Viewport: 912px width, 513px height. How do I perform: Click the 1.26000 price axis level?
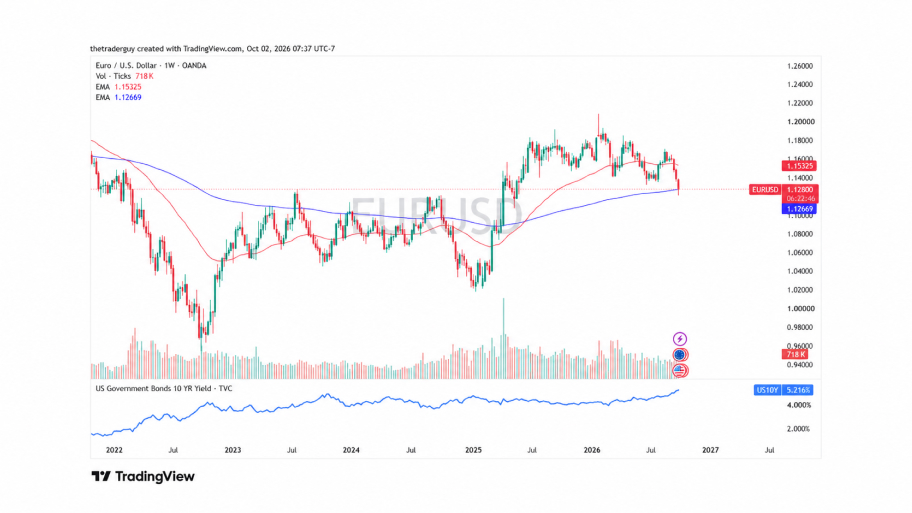click(800, 66)
